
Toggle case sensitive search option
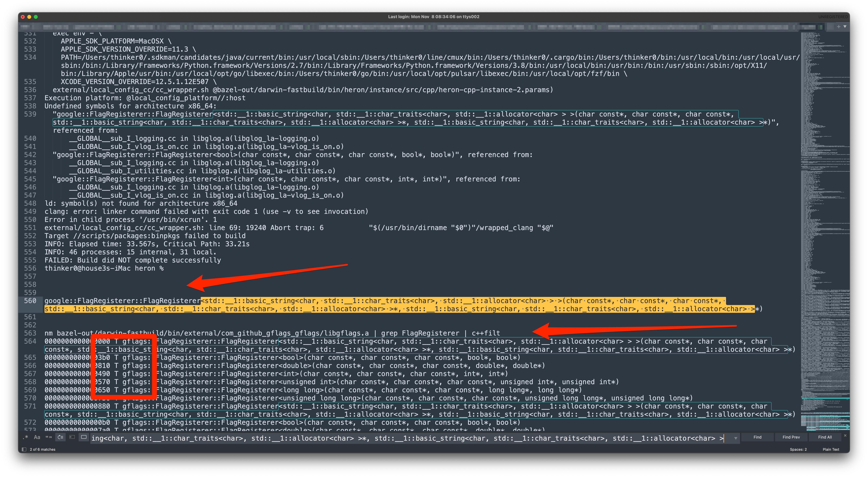[x=37, y=438]
